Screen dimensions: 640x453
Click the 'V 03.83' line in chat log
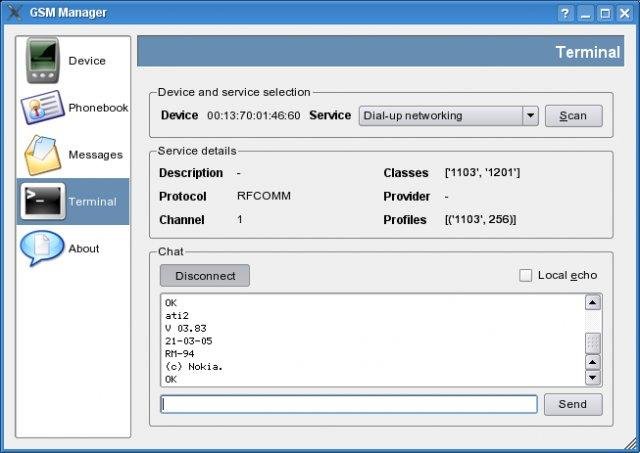click(186, 329)
